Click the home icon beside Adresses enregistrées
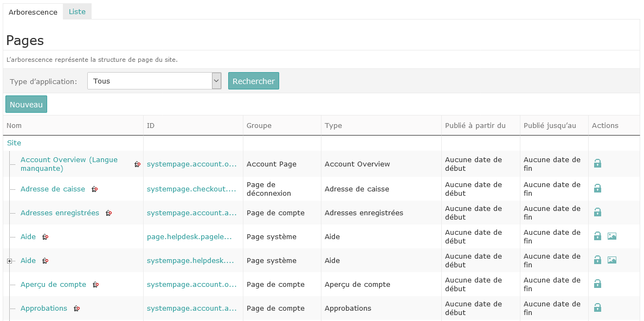The width and height of the screenshot is (644, 321). point(108,213)
